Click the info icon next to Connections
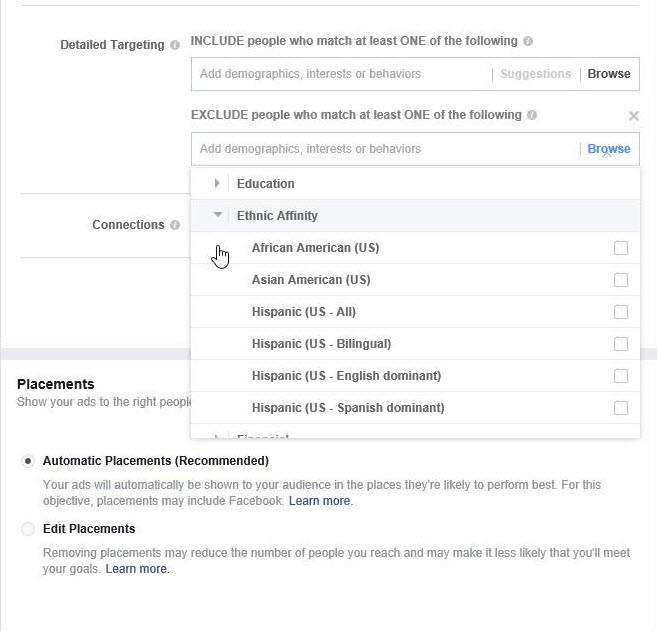 (x=175, y=225)
